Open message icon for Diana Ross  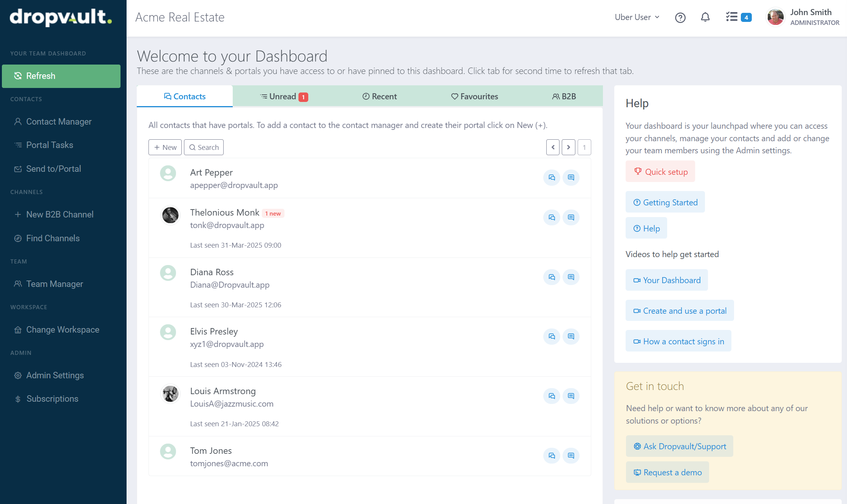click(x=571, y=277)
